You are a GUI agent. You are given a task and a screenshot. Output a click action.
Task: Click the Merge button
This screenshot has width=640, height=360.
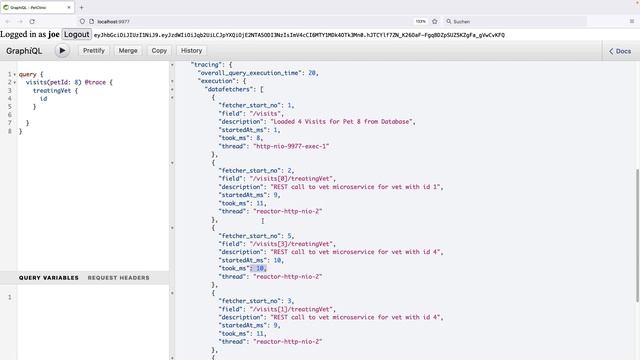128,51
